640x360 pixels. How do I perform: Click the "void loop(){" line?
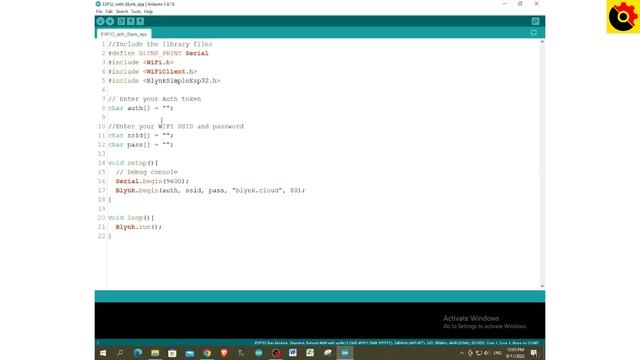pos(131,218)
